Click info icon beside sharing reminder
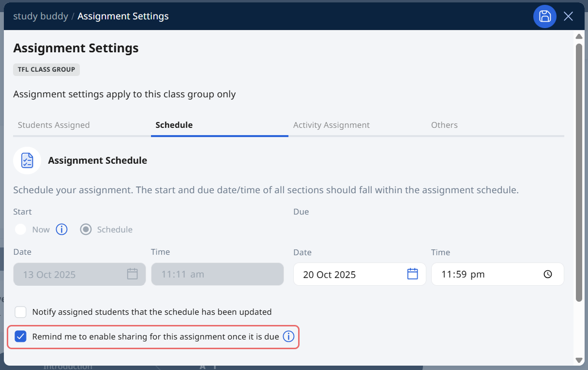588x370 pixels. pos(288,337)
